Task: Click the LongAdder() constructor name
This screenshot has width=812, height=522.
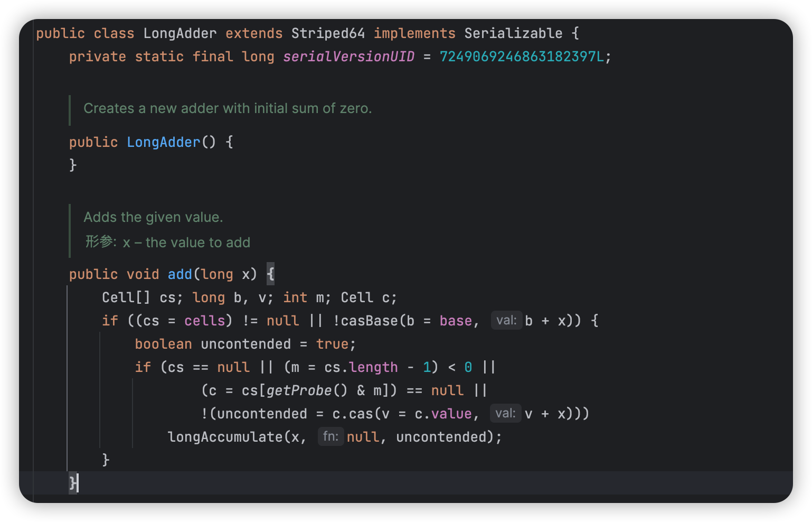Action: pos(164,142)
